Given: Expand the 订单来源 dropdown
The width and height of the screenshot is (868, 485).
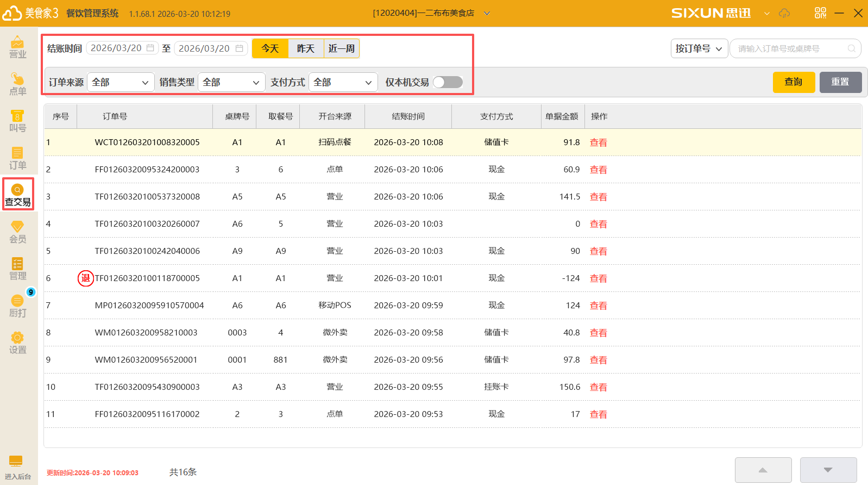Looking at the screenshot, I should click(x=121, y=82).
